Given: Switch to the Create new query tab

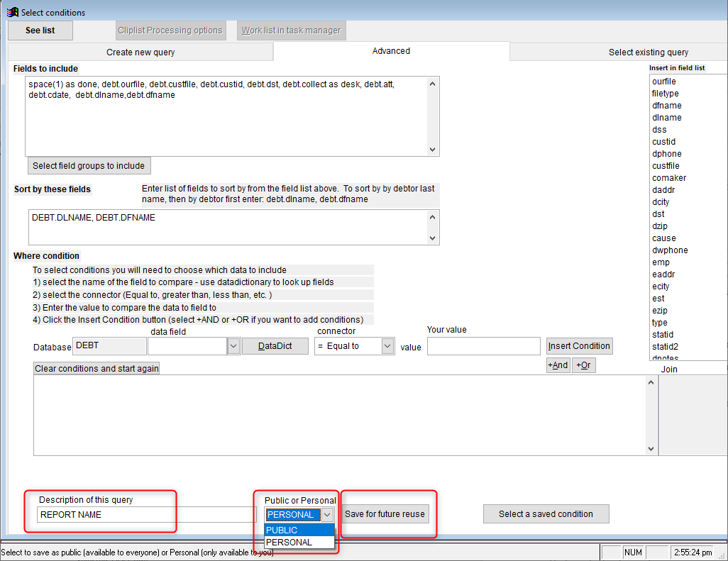Looking at the screenshot, I should pyautogui.click(x=140, y=52).
